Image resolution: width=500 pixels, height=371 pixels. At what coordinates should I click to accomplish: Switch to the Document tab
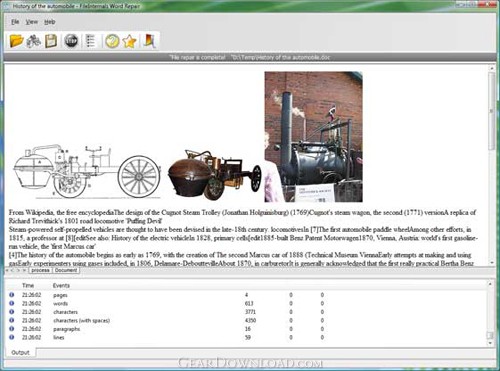point(66,270)
